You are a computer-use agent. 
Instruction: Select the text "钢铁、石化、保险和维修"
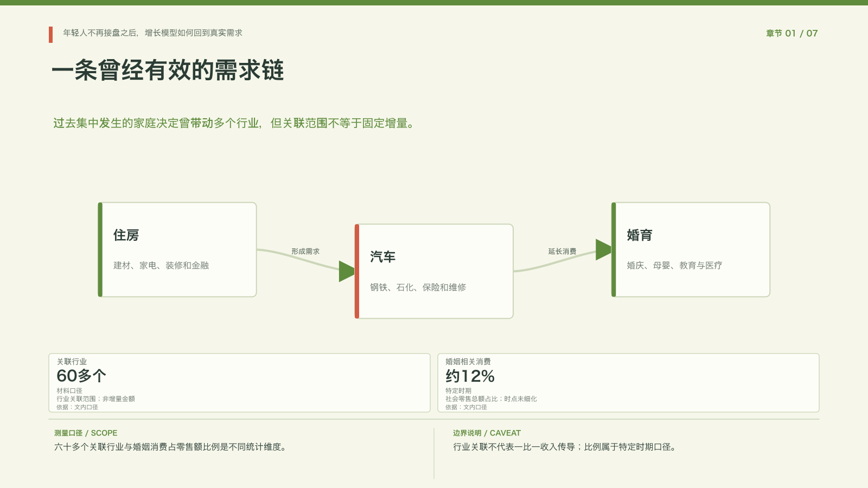pyautogui.click(x=418, y=287)
